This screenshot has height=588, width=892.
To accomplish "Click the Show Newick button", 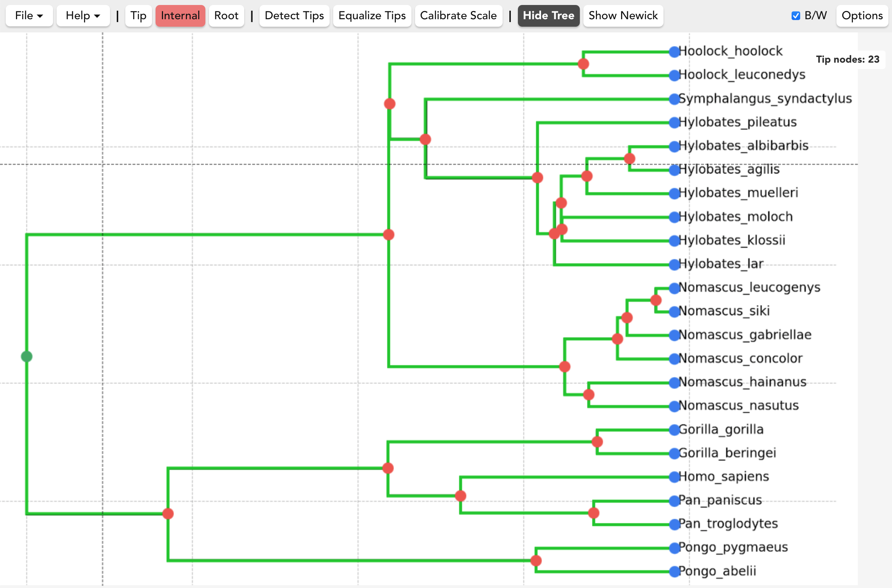I will 623,15.
